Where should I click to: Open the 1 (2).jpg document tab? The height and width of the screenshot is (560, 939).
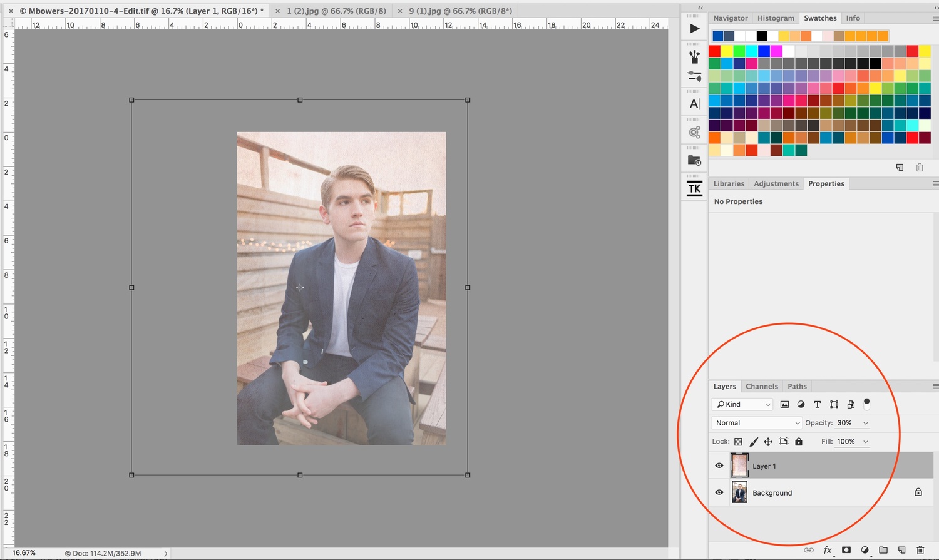coord(336,11)
